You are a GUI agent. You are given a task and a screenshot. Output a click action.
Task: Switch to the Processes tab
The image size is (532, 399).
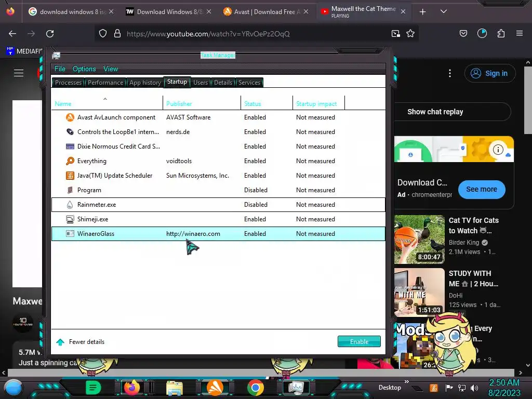coord(68,83)
